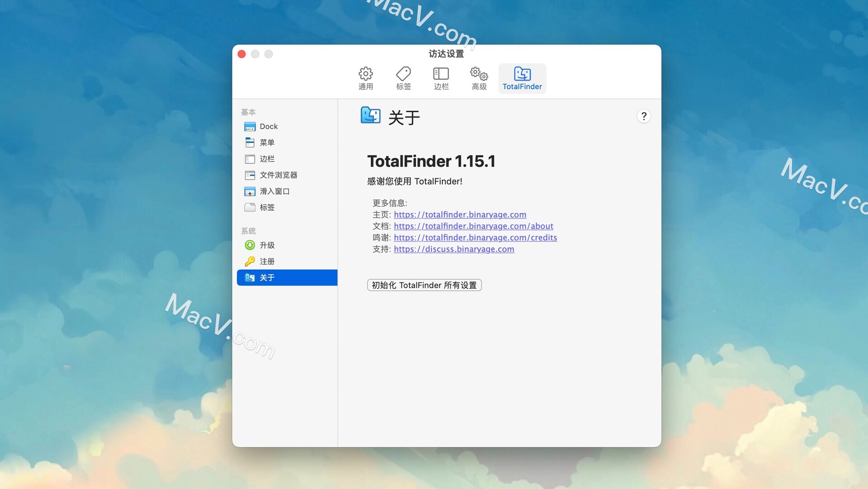
Task: Click the Dock icon in sidebar
Action: (250, 127)
